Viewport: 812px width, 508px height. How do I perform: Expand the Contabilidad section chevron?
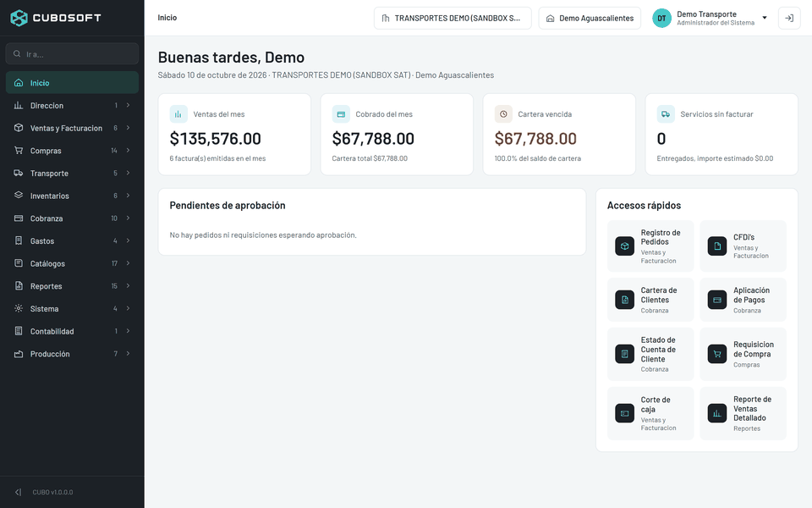click(128, 331)
